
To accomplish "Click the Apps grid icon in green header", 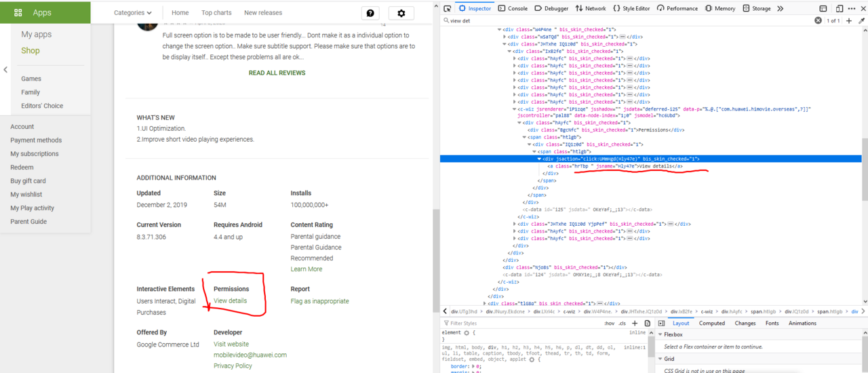I will 18,12.
